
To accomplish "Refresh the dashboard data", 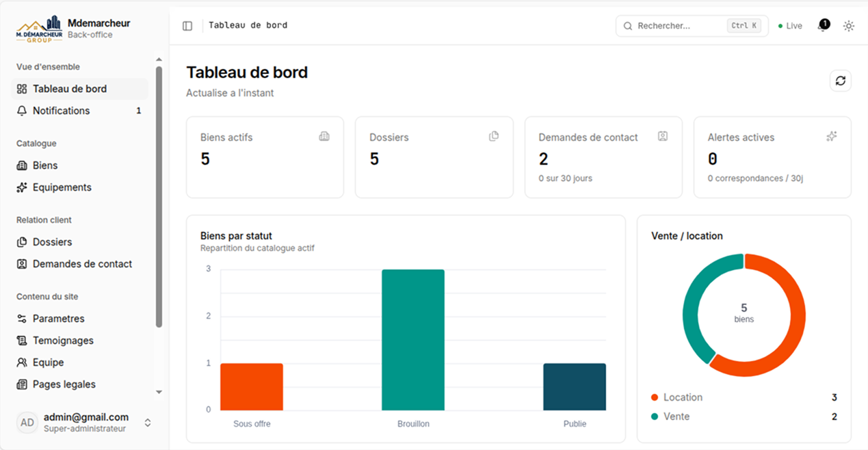I will pos(841,81).
